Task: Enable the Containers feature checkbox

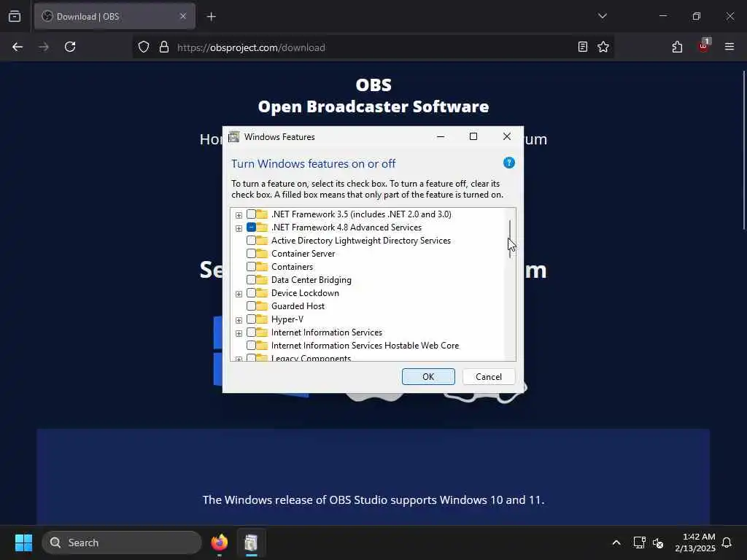Action: pos(251,267)
